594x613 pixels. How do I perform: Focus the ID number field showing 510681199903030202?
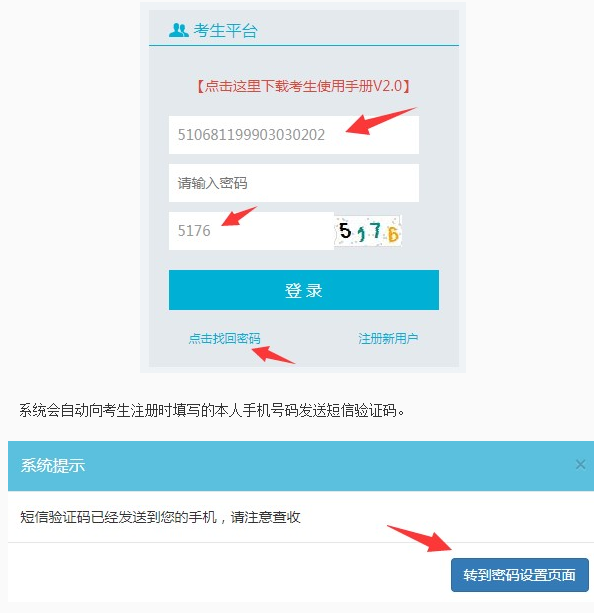click(x=294, y=135)
